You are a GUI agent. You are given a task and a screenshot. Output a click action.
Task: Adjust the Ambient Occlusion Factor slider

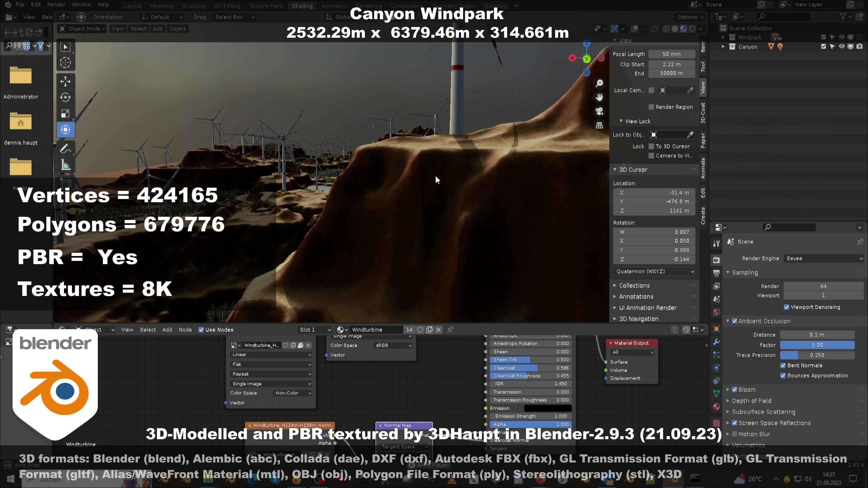tap(817, 345)
